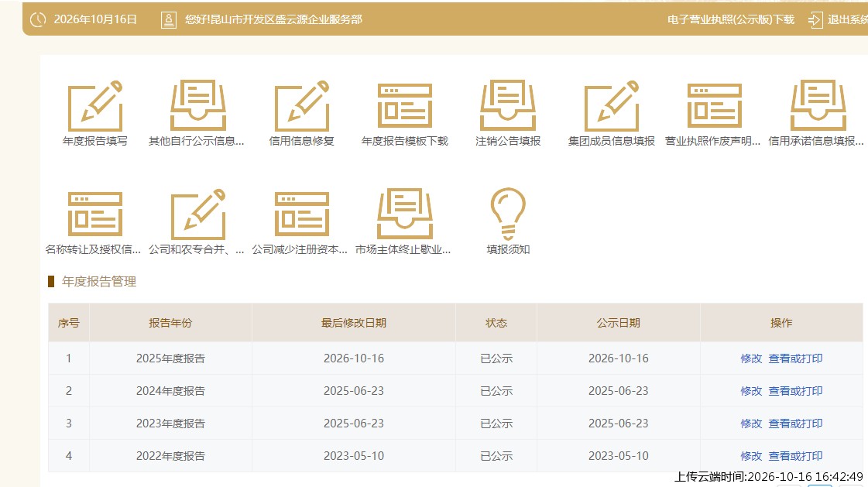Open 集团成员信息填报 icon

[611, 106]
